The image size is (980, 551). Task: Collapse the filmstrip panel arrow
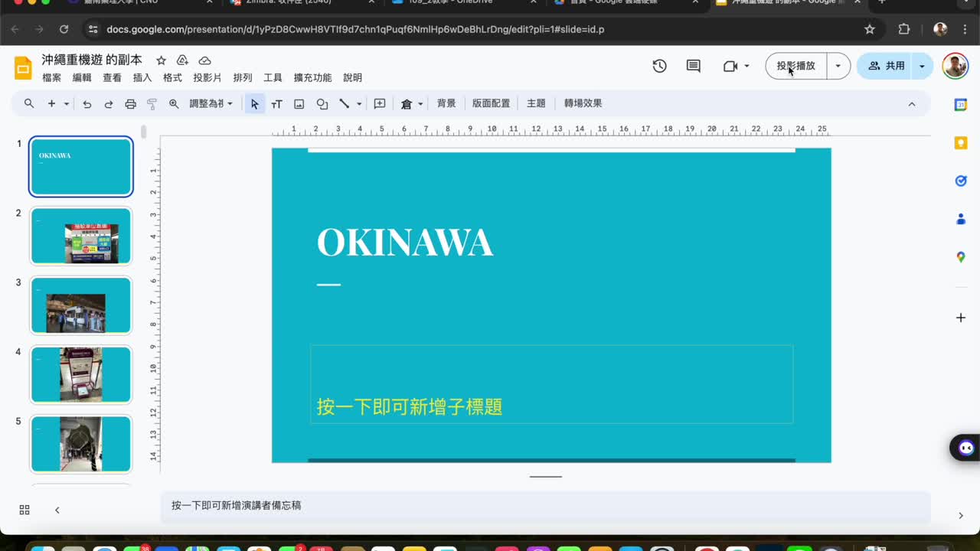pos(57,510)
